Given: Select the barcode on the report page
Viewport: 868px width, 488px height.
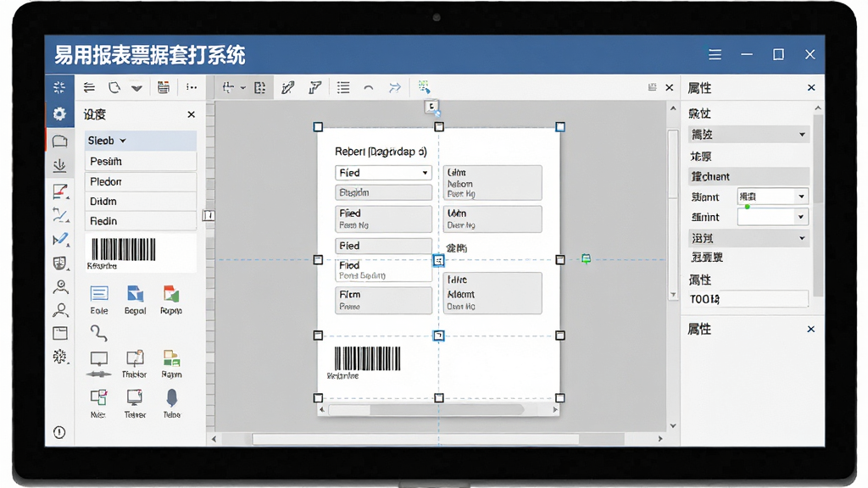Looking at the screenshot, I should (x=367, y=358).
